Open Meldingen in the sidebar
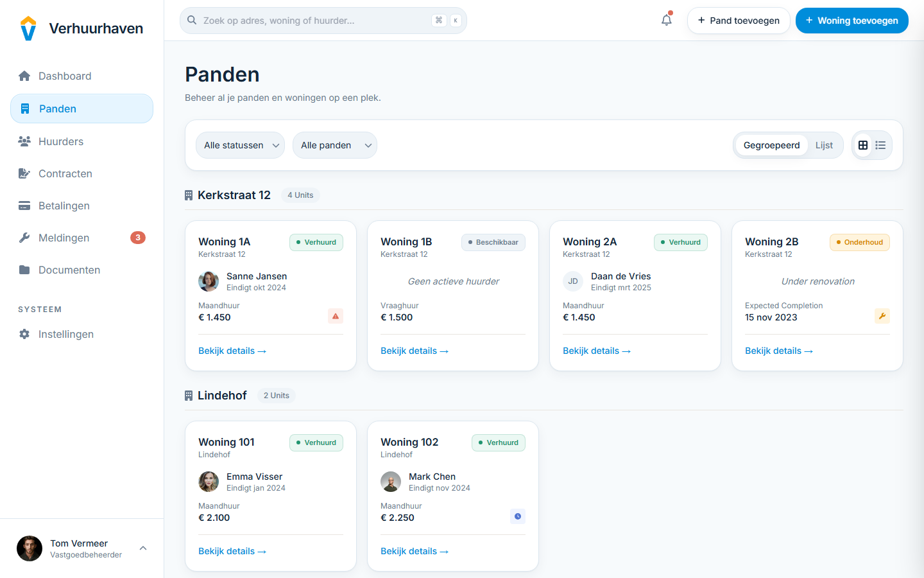This screenshot has height=578, width=924. click(64, 238)
